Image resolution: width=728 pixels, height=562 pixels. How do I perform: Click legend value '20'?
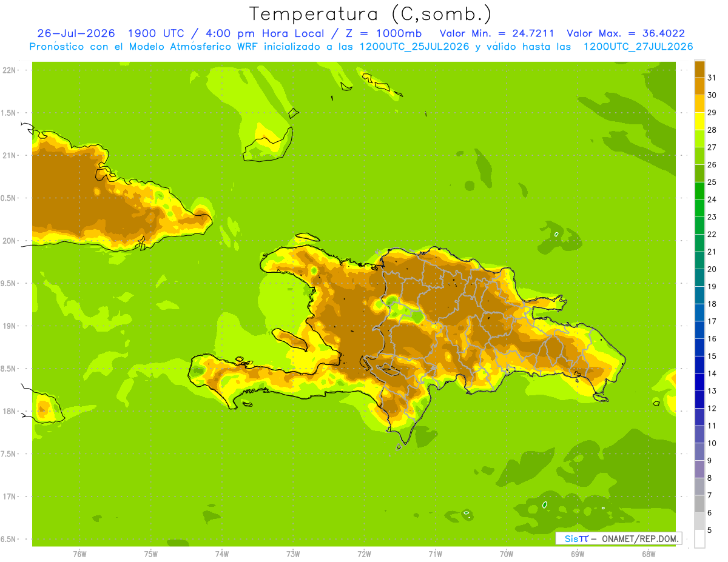click(712, 269)
